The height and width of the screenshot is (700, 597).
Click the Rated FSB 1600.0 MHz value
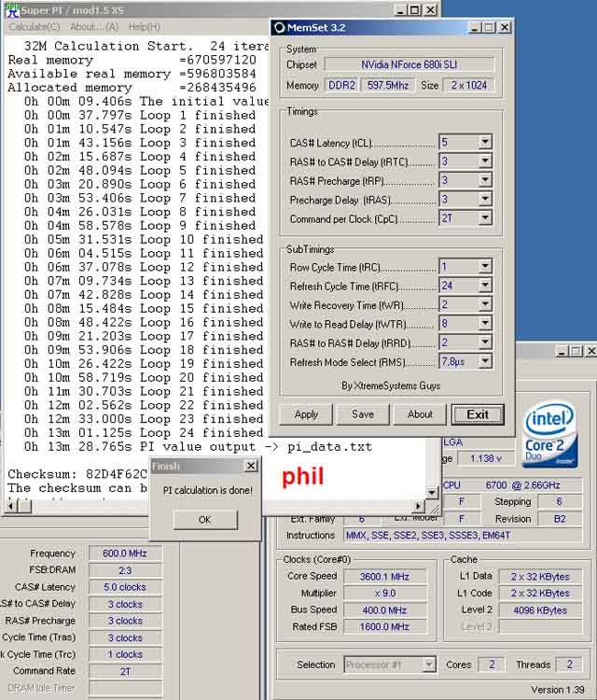pos(384,627)
